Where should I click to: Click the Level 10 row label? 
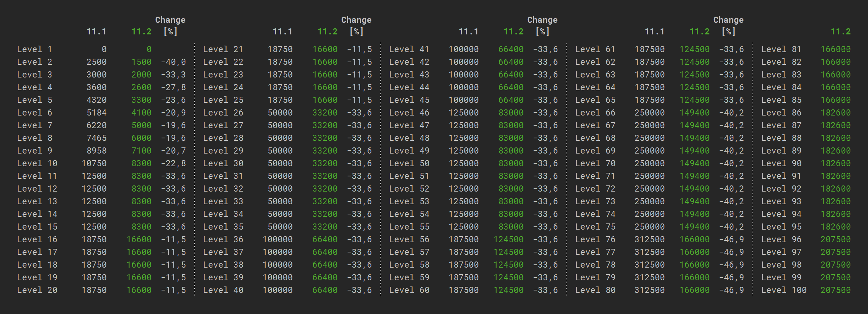(37, 163)
